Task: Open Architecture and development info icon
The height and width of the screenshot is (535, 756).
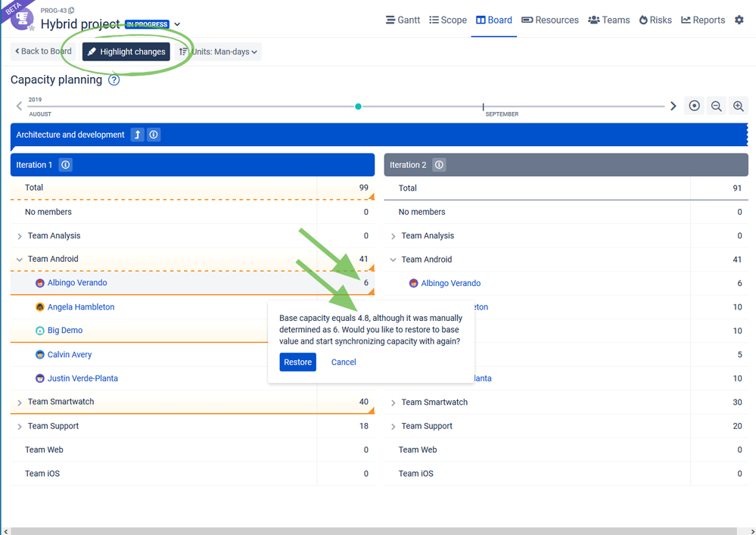Action: (x=154, y=135)
